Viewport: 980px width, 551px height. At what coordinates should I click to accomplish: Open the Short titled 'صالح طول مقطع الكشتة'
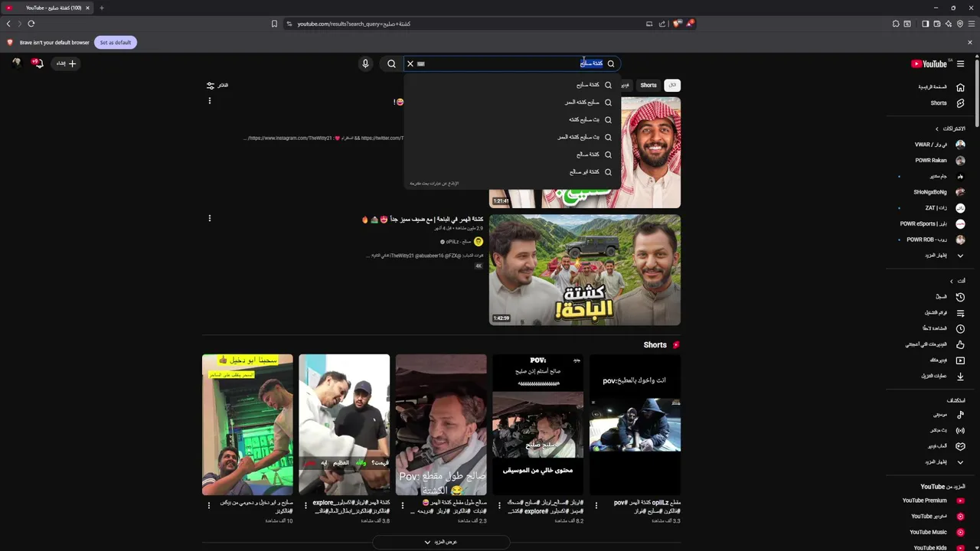coord(441,425)
